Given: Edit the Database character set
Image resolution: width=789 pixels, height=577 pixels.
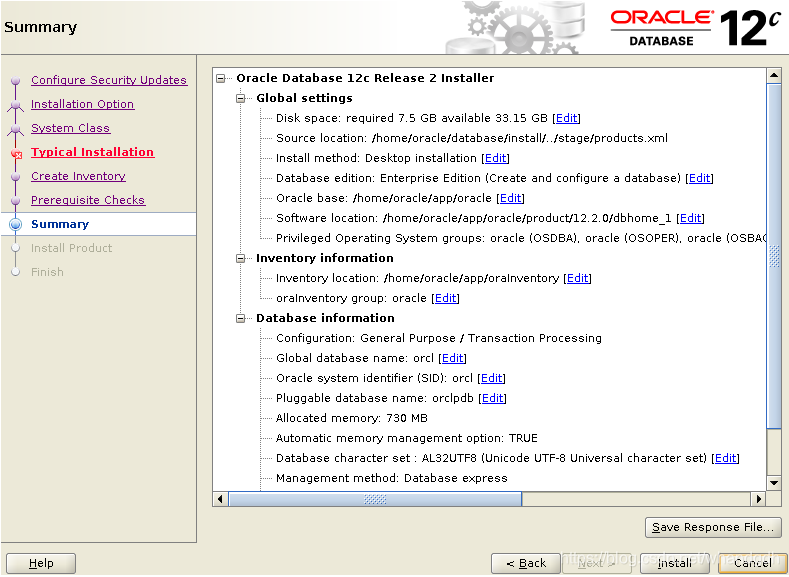Looking at the screenshot, I should click(726, 458).
